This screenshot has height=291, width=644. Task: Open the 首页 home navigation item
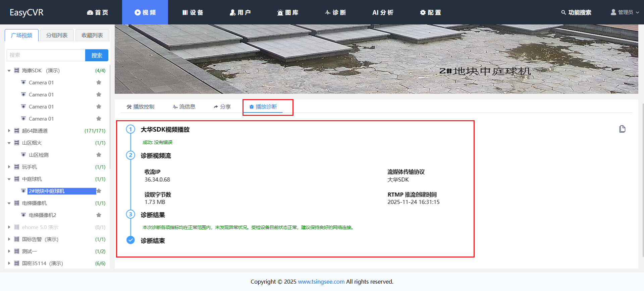98,12
